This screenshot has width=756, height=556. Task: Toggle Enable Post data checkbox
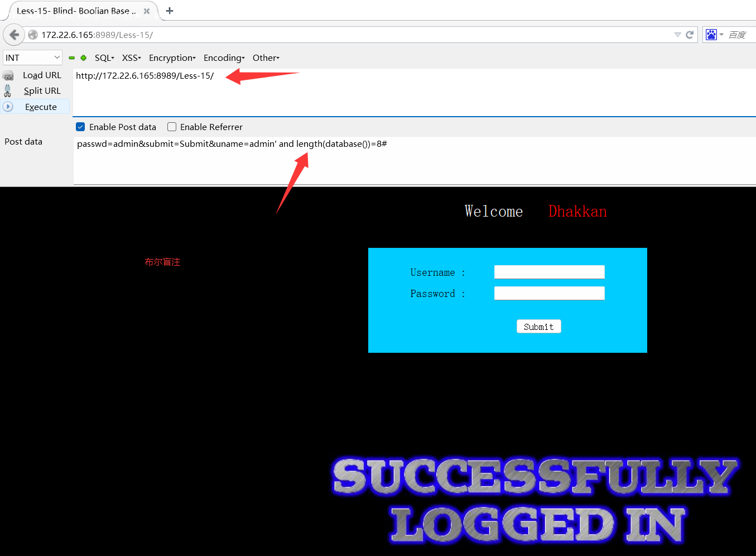pyautogui.click(x=80, y=127)
